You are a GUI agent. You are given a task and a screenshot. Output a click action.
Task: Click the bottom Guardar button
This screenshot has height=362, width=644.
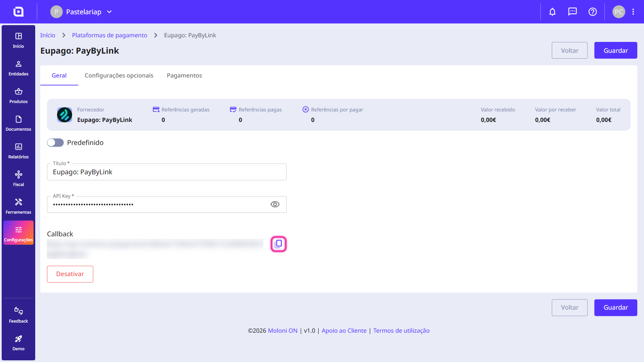[616, 308]
